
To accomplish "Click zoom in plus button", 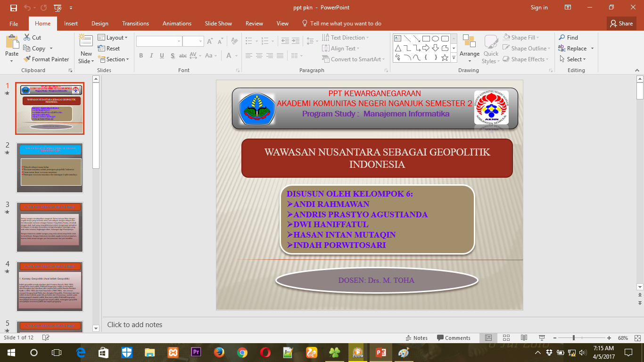I will (x=609, y=337).
